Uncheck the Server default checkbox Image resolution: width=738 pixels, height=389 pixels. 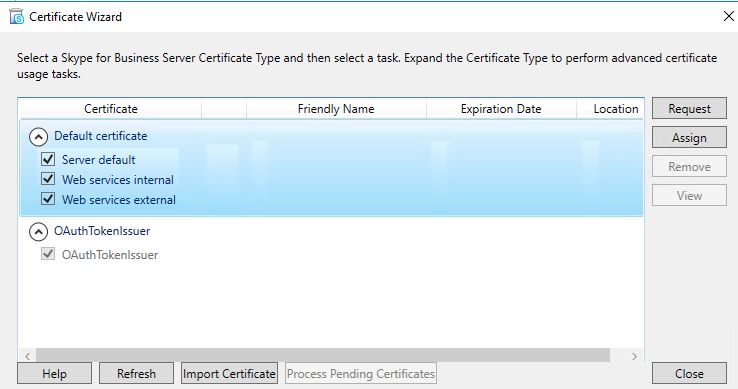pyautogui.click(x=48, y=159)
